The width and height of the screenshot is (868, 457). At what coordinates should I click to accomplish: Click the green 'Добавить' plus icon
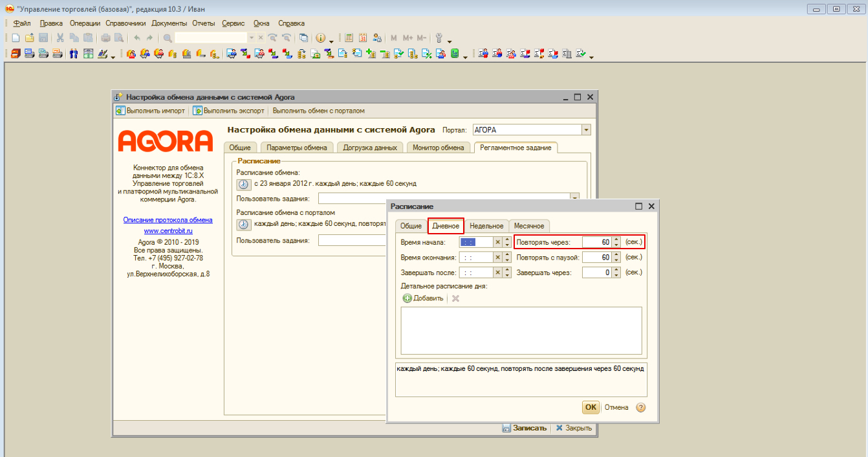407,298
